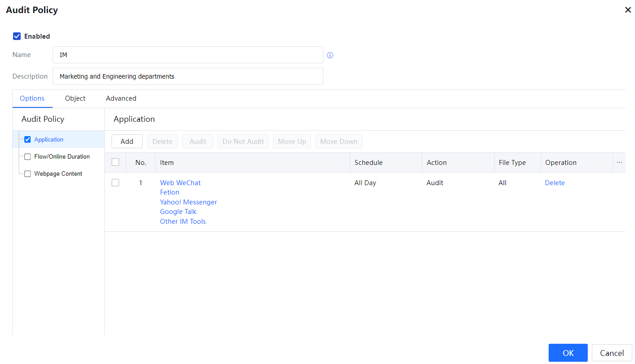The image size is (635, 364).
Task: Open the Web WeChat item link
Action: pyautogui.click(x=180, y=183)
